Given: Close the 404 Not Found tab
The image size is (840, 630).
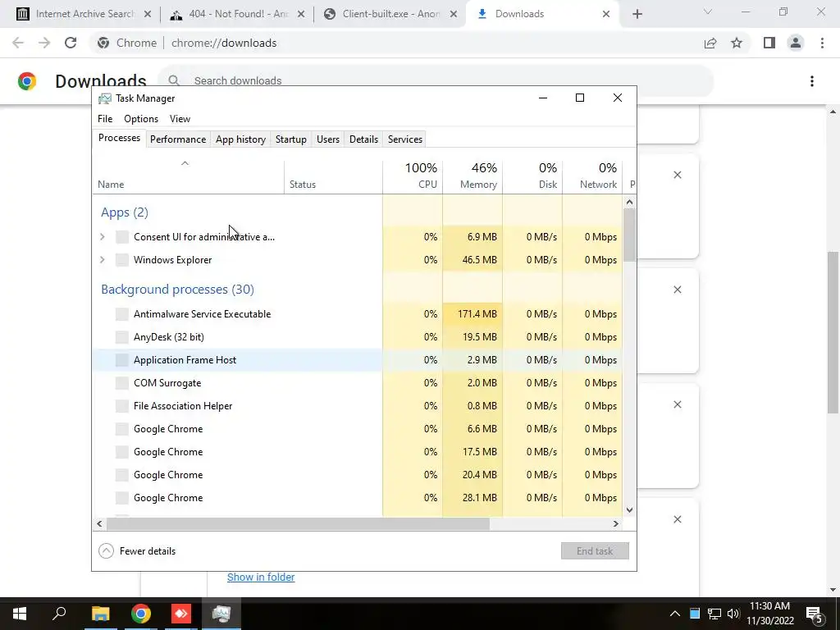Looking at the screenshot, I should pos(301,14).
